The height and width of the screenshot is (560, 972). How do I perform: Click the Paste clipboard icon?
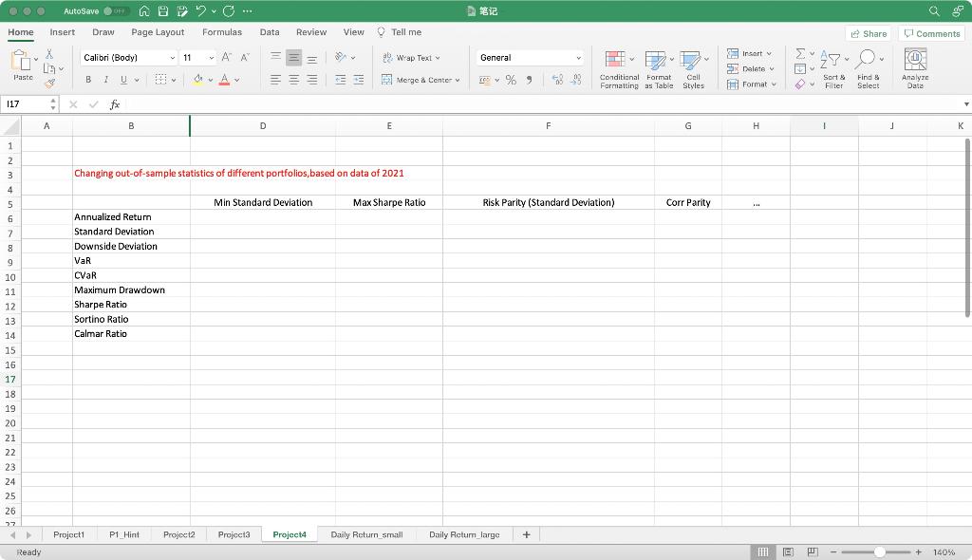point(21,61)
